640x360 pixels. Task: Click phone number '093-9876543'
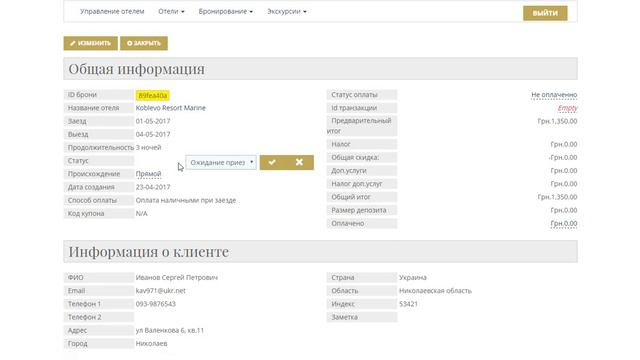(156, 304)
